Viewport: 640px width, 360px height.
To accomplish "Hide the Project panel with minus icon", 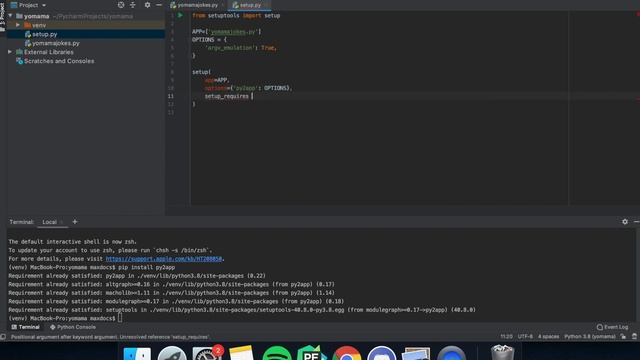I will pos(159,5).
